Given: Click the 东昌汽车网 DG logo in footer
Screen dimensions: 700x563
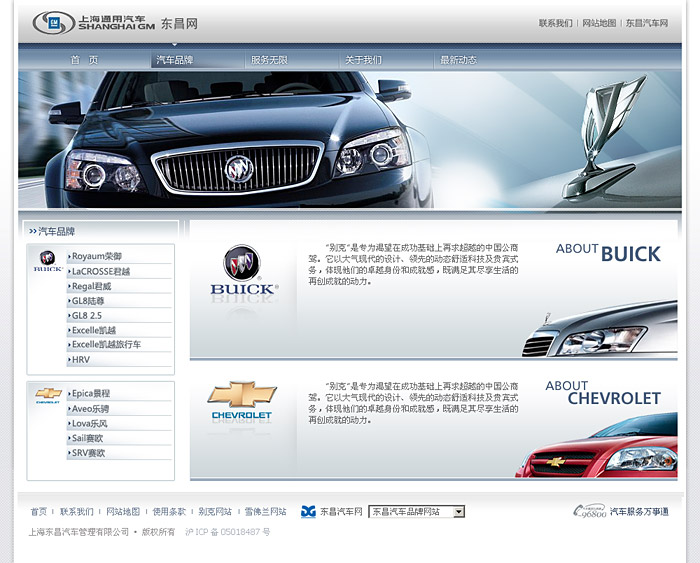Looking at the screenshot, I should (x=308, y=512).
